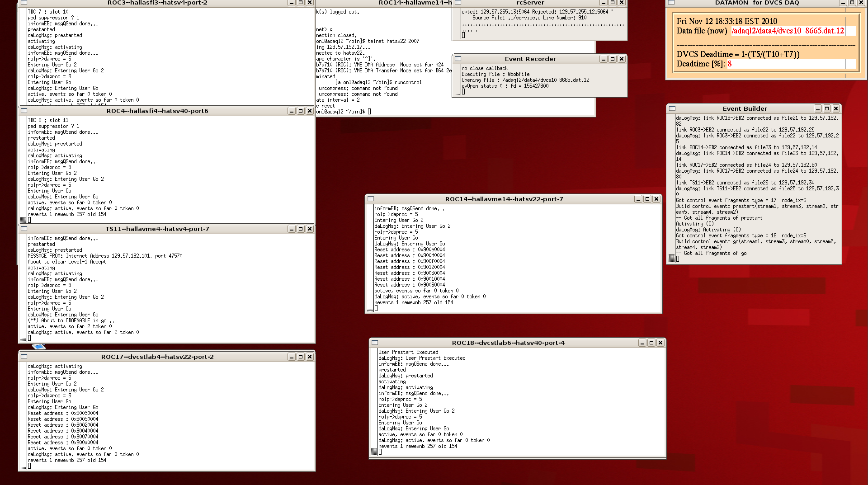Open window menu of ROC17--dvcstlab4 terminal
The image size is (868, 485).
(x=24, y=357)
